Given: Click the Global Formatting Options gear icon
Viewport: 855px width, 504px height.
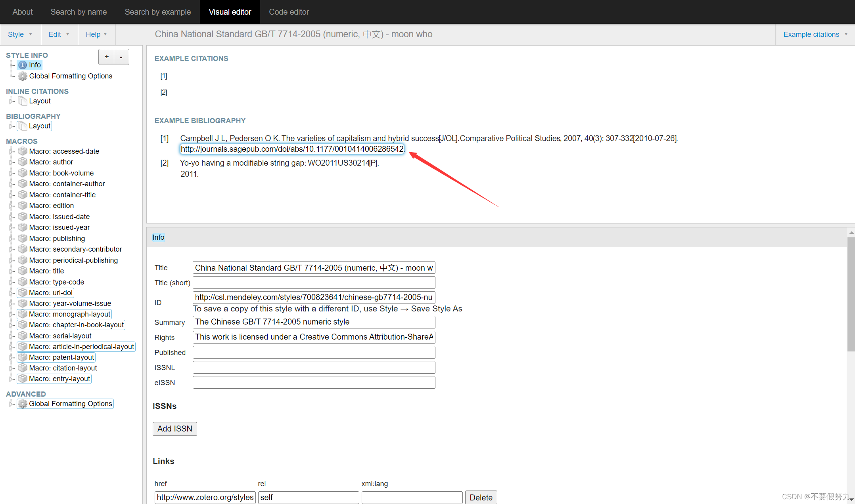Looking at the screenshot, I should tap(23, 76).
